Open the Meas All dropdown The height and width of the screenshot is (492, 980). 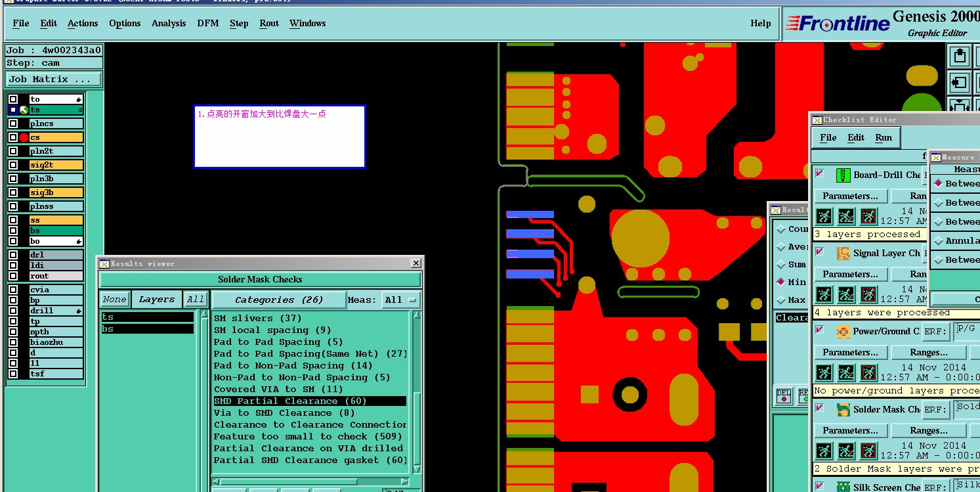(402, 300)
